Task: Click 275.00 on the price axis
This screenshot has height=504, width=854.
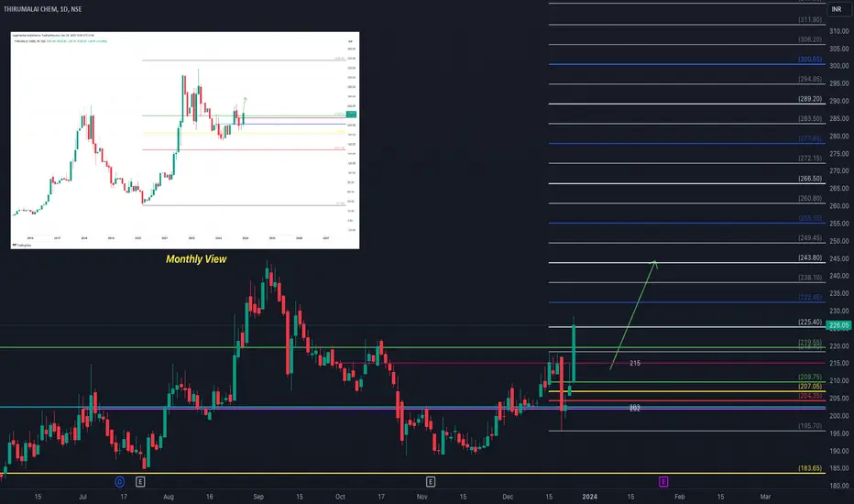Action: pyautogui.click(x=839, y=154)
